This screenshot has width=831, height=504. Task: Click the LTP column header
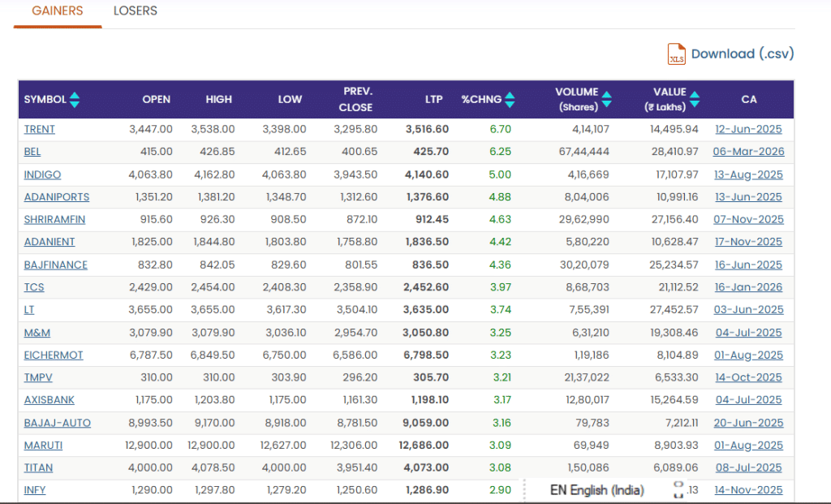tap(434, 100)
